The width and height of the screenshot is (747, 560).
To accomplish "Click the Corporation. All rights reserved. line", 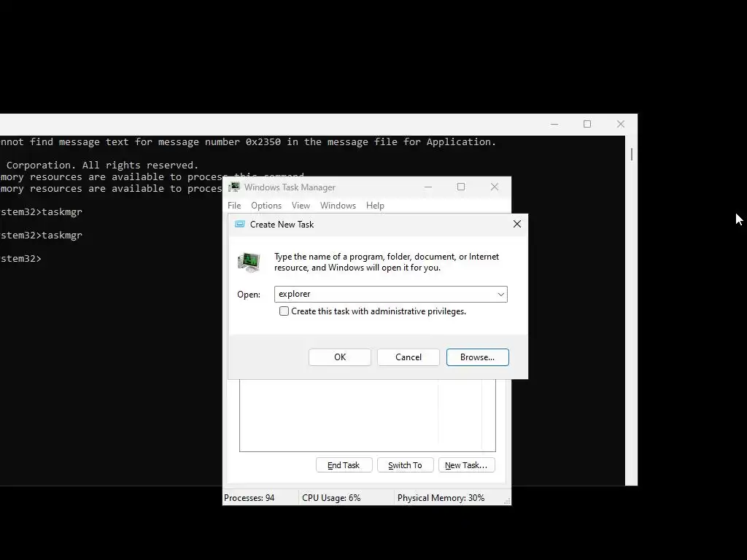I will coord(102,166).
